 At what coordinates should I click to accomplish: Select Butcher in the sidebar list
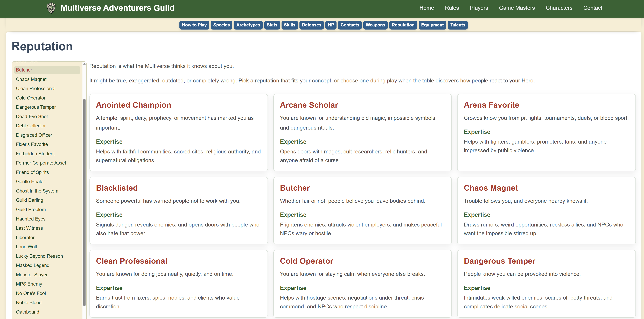pos(47,70)
